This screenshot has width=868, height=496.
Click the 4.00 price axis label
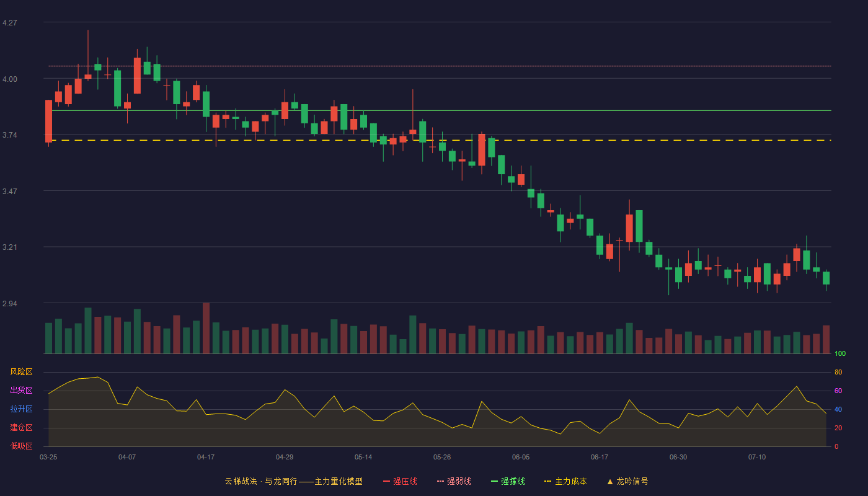[10, 79]
